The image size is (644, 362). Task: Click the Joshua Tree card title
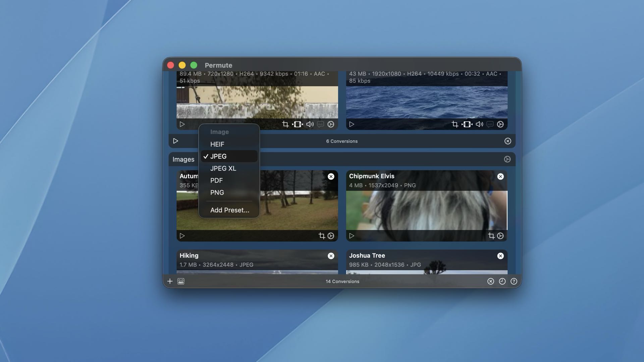click(367, 255)
